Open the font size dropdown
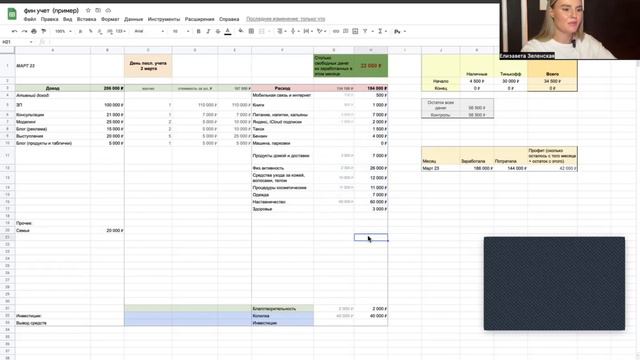 [181, 31]
